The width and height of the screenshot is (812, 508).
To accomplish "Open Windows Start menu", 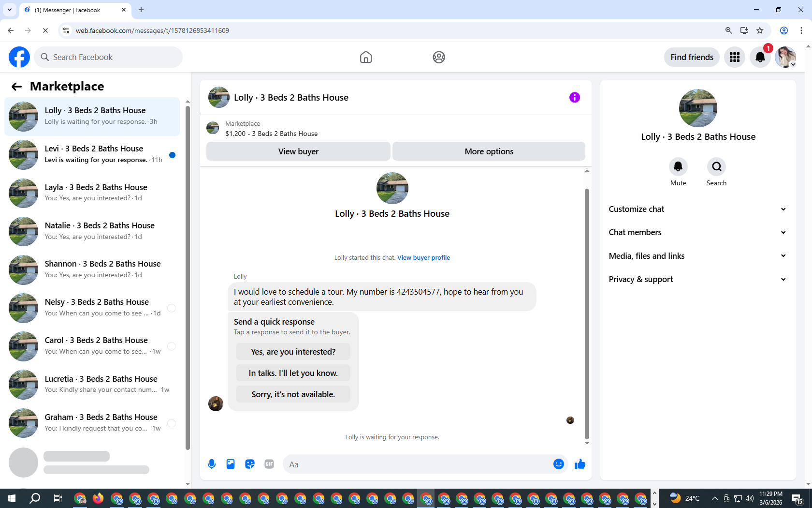I will pyautogui.click(x=12, y=498).
